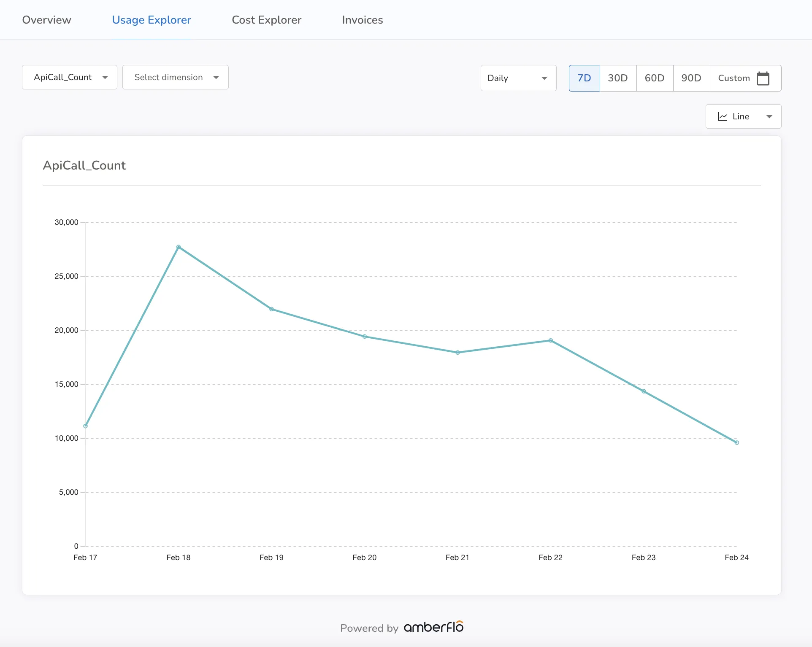
Task: Click the Daily interval caret icon
Action: click(544, 78)
